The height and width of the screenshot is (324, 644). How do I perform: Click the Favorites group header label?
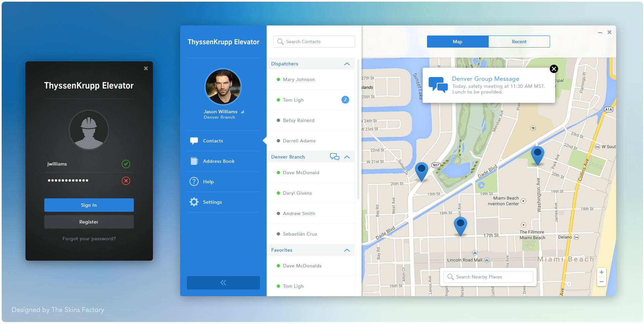coord(282,250)
